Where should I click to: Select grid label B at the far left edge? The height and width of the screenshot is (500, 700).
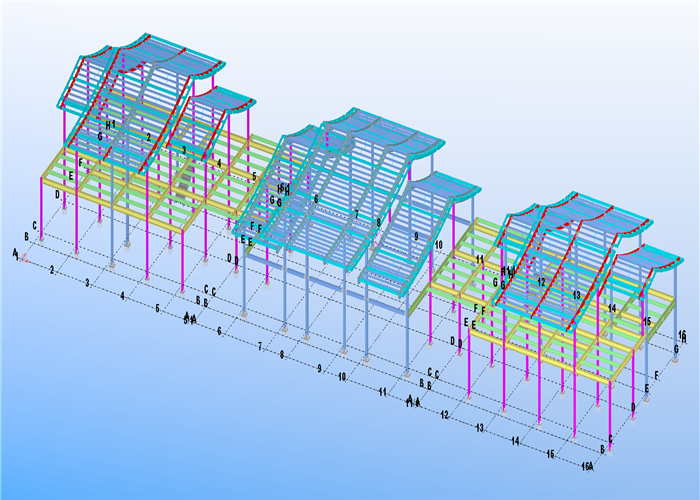click(x=26, y=237)
